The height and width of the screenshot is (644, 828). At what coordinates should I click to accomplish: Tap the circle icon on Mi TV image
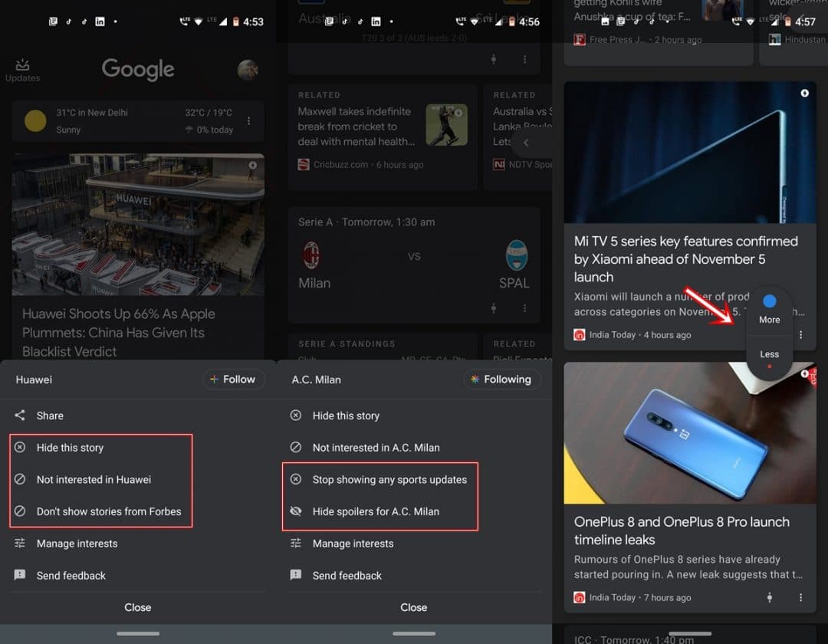804,93
